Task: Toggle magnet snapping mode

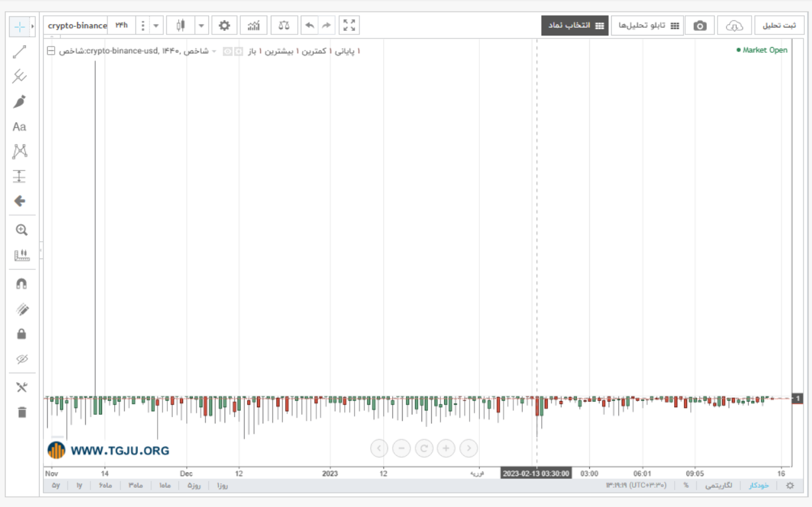Action: click(x=21, y=284)
